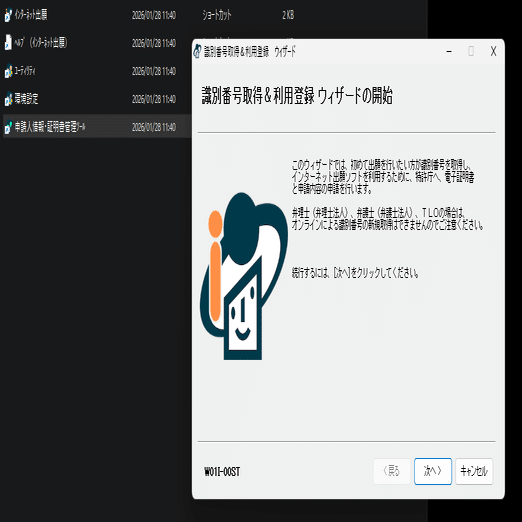Click the 2 KB size cell
This screenshot has height=522, width=522.
pos(288,15)
